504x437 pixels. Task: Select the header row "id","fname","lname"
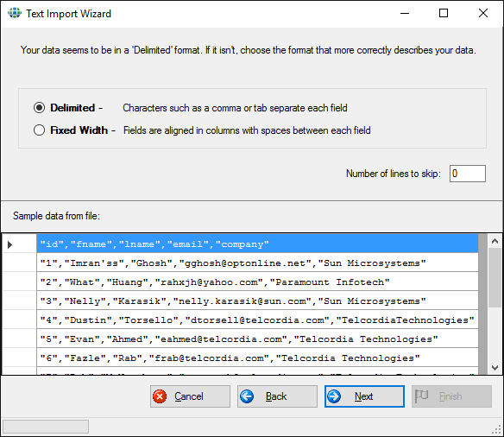click(x=257, y=244)
